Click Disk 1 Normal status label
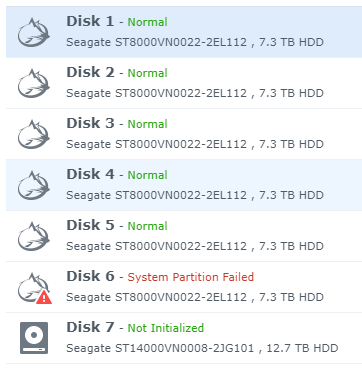 (147, 22)
